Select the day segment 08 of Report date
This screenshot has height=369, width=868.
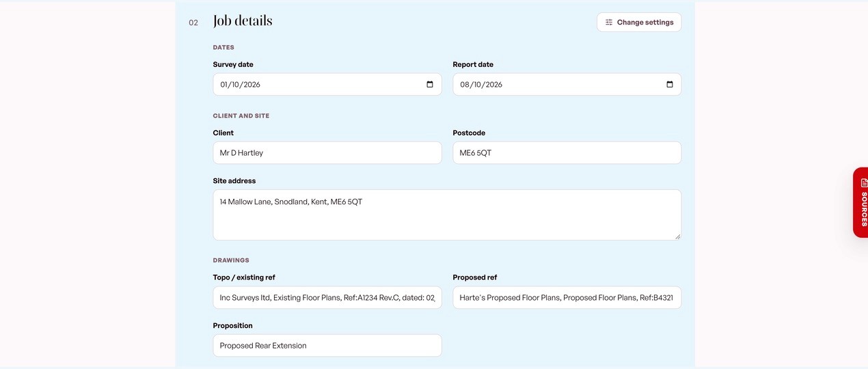coord(465,85)
